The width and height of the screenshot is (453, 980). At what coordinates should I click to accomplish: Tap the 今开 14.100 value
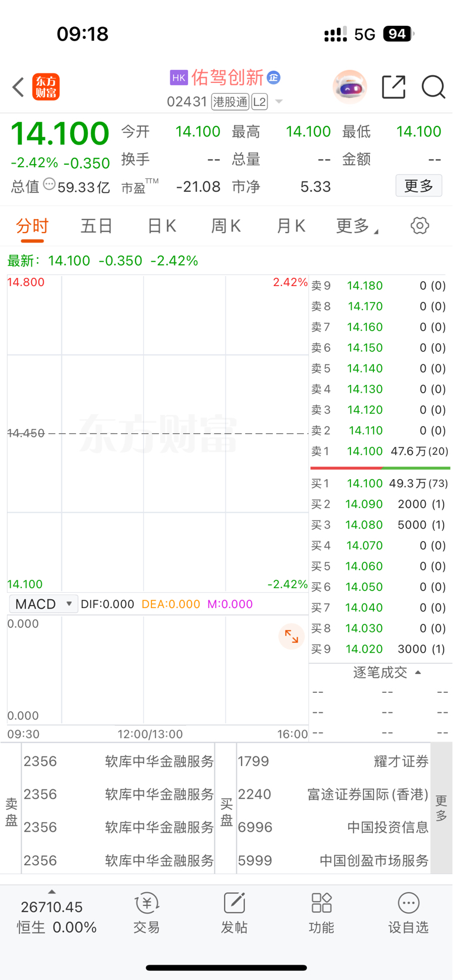tap(198, 131)
